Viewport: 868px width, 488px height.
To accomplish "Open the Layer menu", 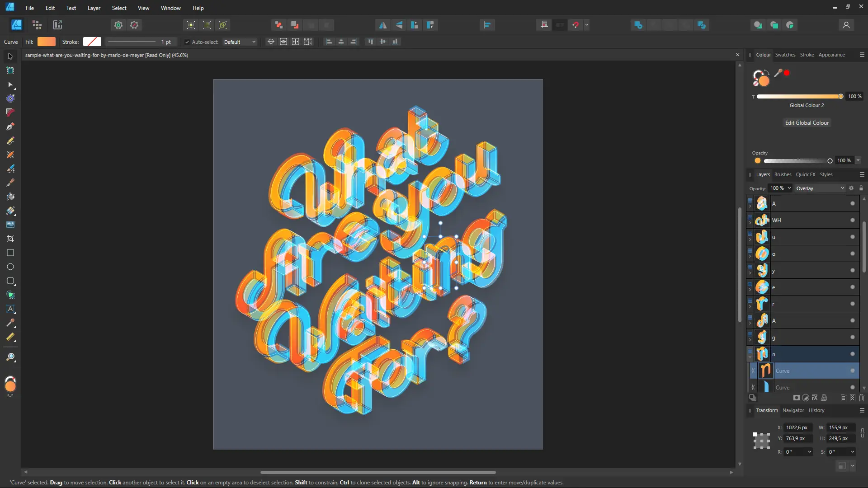I will pos(94,8).
